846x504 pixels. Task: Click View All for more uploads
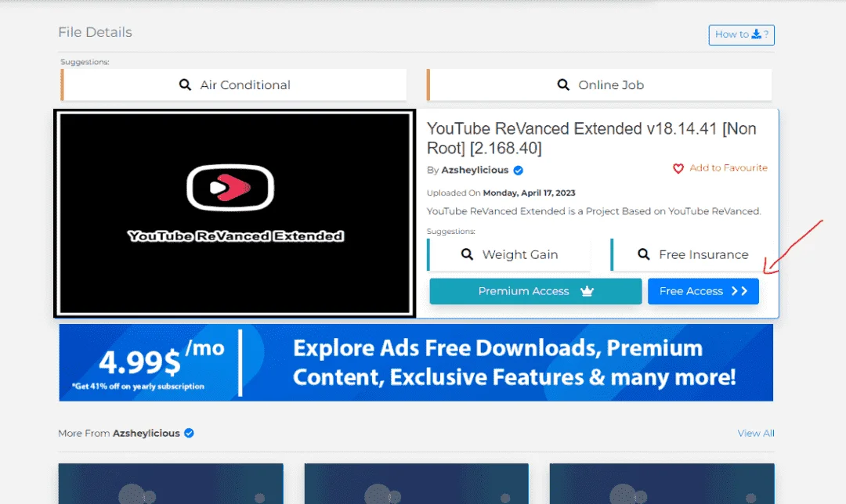click(x=756, y=433)
